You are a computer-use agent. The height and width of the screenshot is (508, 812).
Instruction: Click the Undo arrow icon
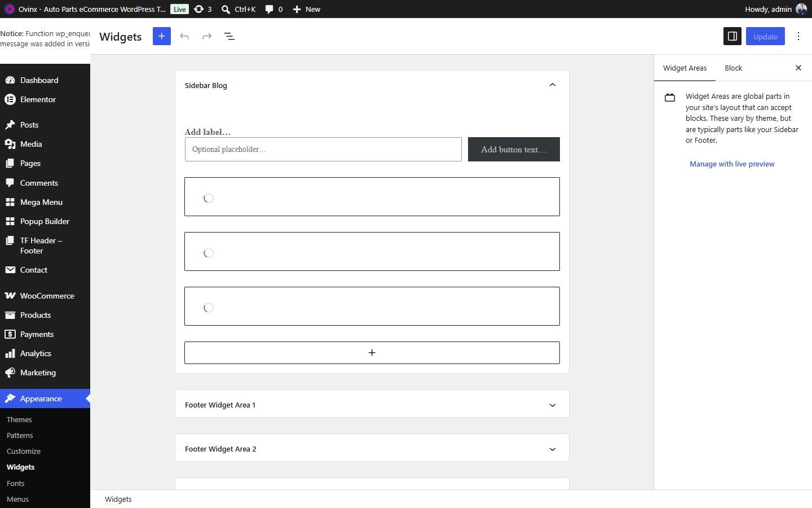(x=184, y=36)
